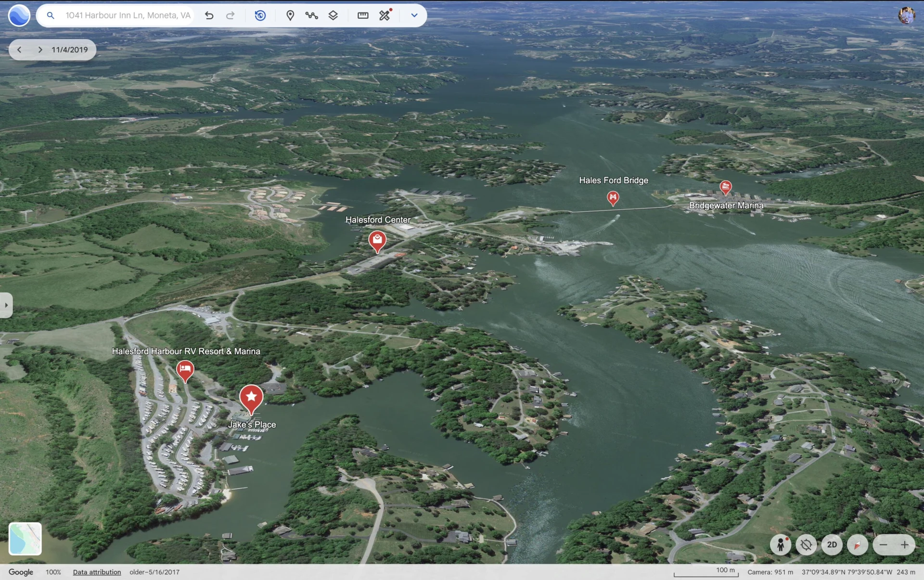Zoom in with the plus button
The height and width of the screenshot is (580, 924).
click(905, 545)
